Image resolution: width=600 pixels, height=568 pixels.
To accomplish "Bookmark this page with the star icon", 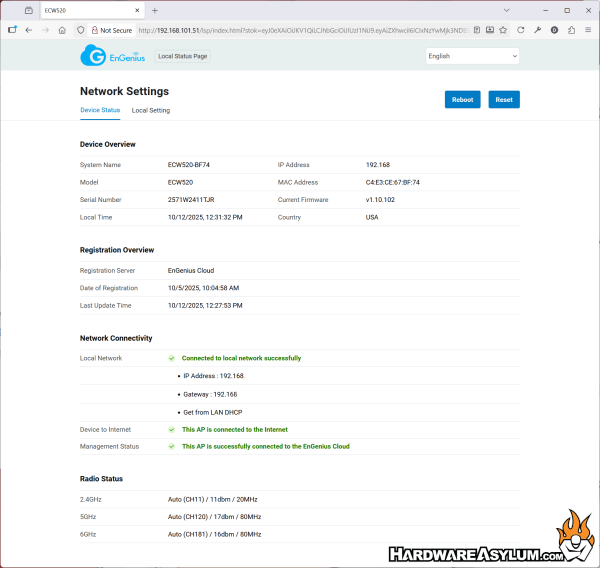I will point(503,30).
